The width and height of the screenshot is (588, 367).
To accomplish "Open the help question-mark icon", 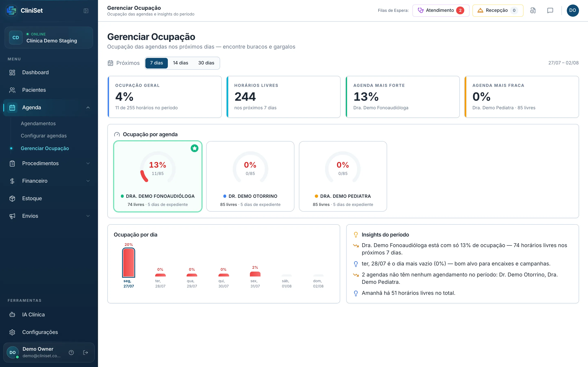I will pyautogui.click(x=71, y=353).
